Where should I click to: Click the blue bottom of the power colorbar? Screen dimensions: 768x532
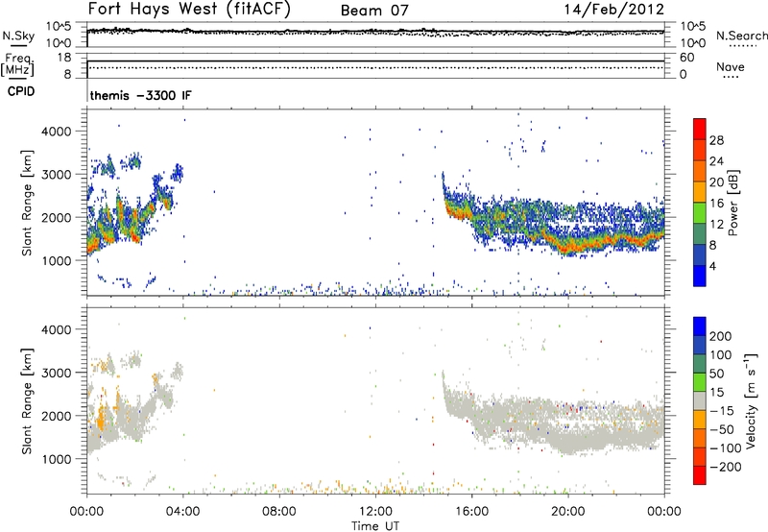700,276
